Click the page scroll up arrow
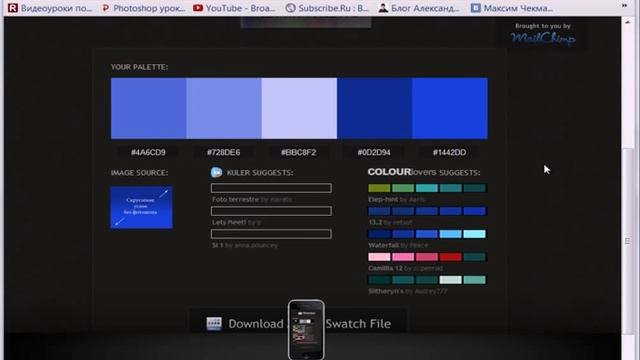The width and height of the screenshot is (640, 360). (628, 22)
